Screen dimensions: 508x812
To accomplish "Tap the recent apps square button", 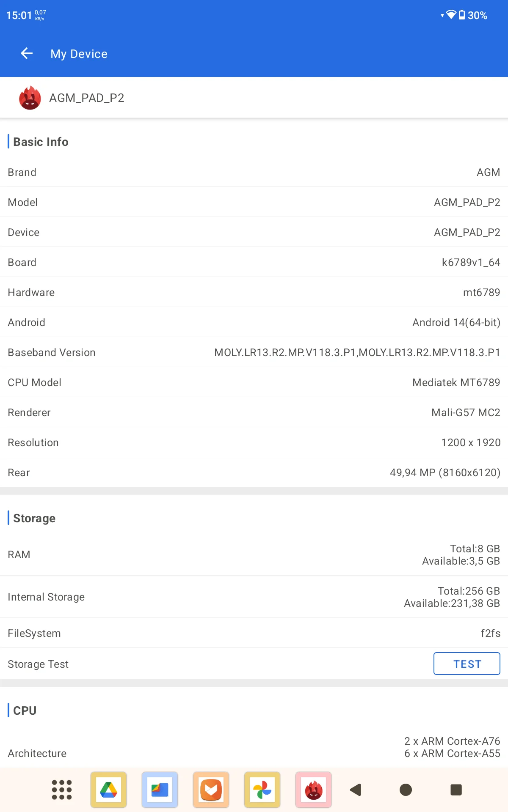I will point(456,790).
